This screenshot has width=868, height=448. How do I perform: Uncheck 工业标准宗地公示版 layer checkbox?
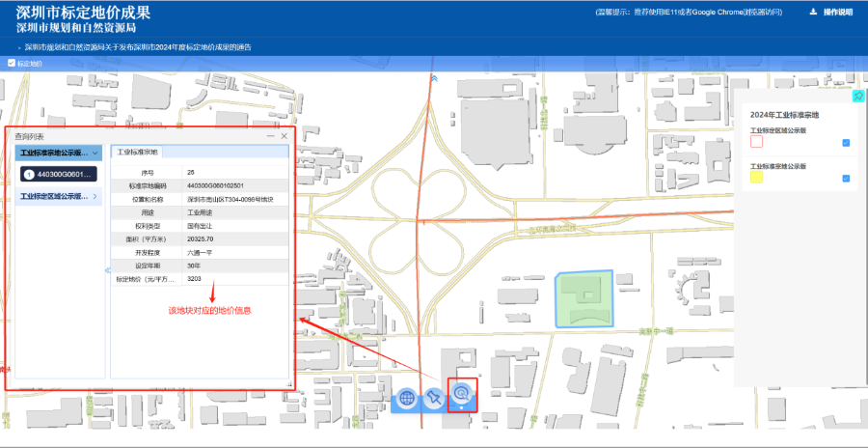pyautogui.click(x=845, y=179)
